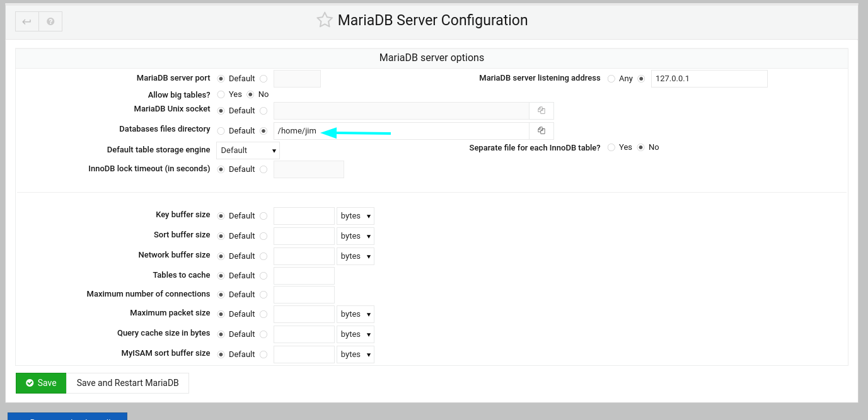The image size is (868, 420).
Task: Choose No for separate InnoDB table file
Action: (x=641, y=147)
